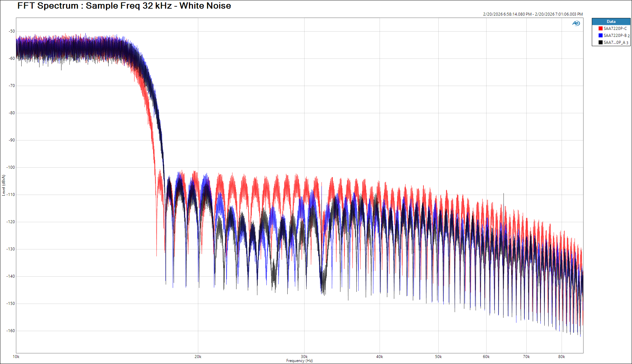This screenshot has height=364, width=632.
Task: Click the red SAA7220P-C color swatch
Action: pyautogui.click(x=600, y=29)
